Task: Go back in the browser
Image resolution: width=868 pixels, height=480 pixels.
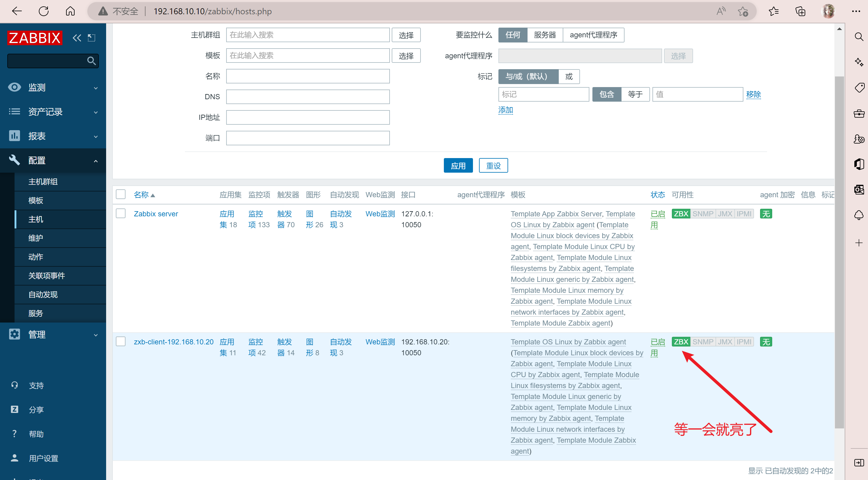Action: pos(17,11)
